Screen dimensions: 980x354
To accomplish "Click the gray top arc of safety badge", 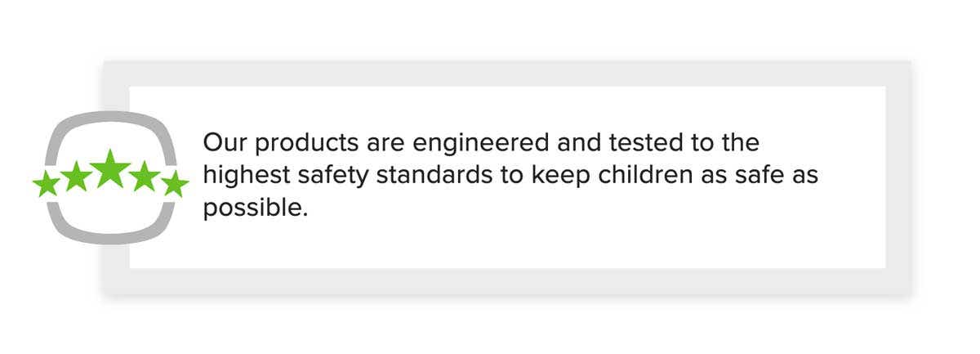I will (x=110, y=129).
